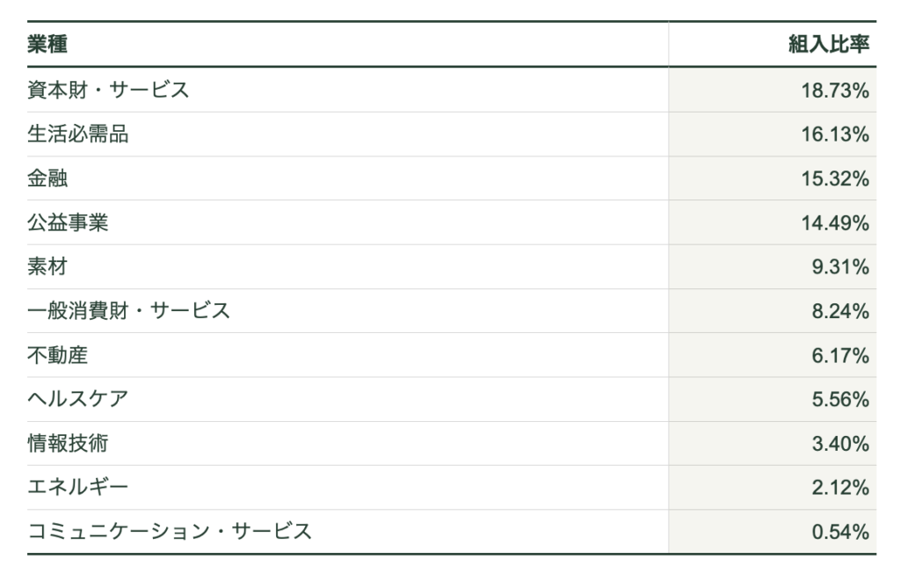The width and height of the screenshot is (900, 588).
Task: Click the 18.73% value cell
Action: coord(835,90)
